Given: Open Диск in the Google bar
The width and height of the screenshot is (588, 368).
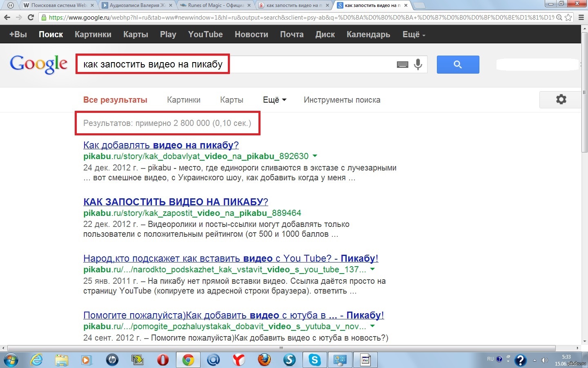Looking at the screenshot, I should pos(325,34).
